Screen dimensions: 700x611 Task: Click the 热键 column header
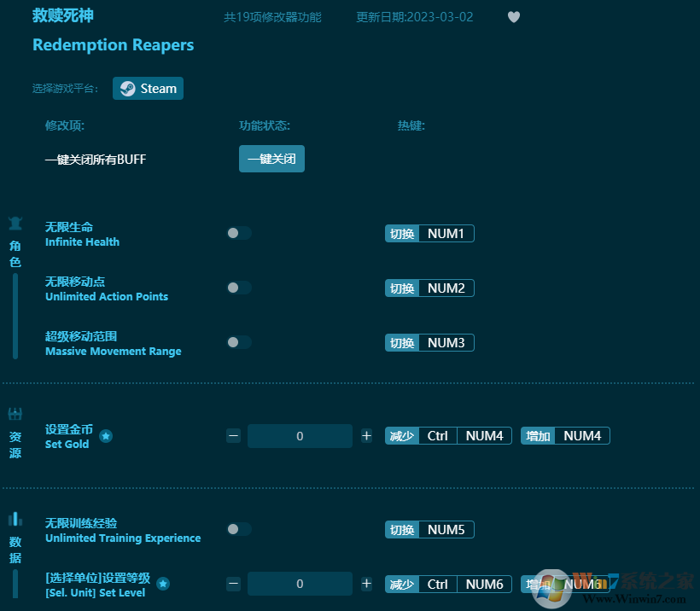click(411, 125)
